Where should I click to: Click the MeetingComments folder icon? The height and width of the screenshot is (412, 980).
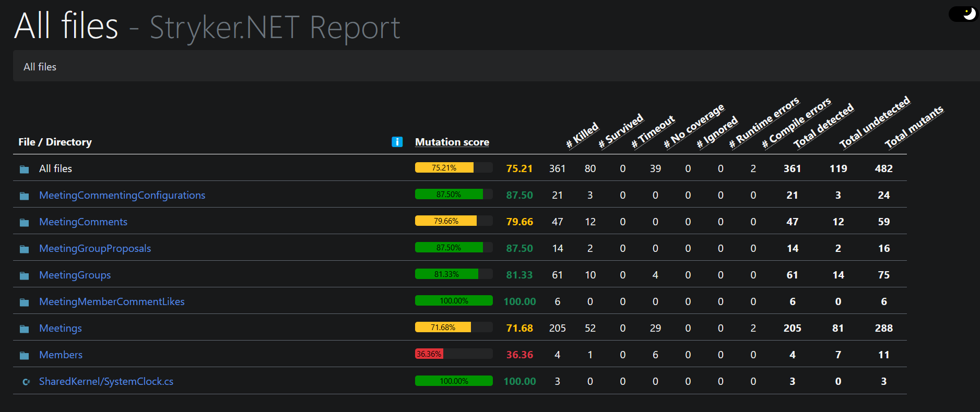point(24,222)
